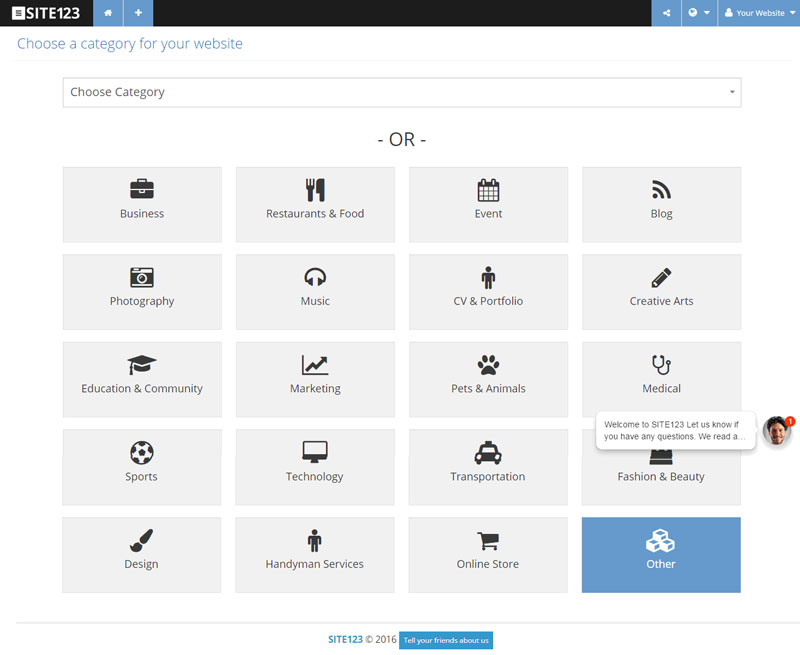The width and height of the screenshot is (800, 655).
Task: Select the Technology monitor icon
Action: [315, 452]
